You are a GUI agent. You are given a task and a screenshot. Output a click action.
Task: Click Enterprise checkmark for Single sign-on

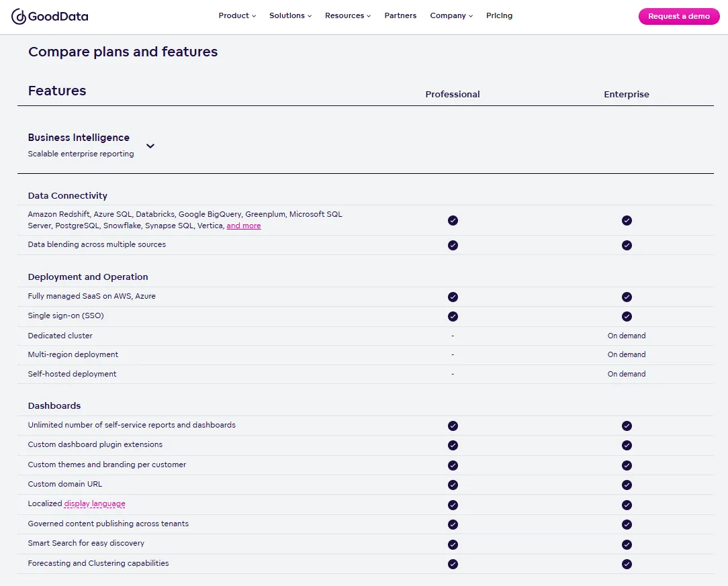pos(627,316)
